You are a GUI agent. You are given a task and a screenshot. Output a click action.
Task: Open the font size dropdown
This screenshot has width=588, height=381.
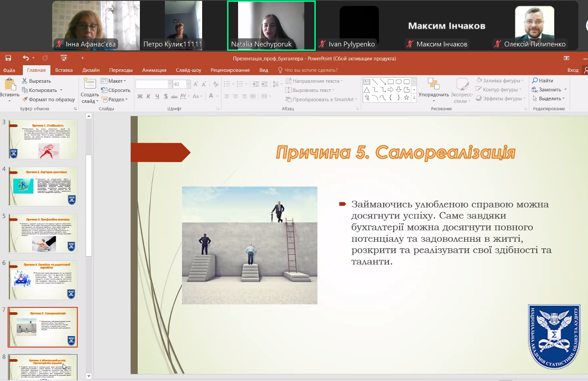pos(189,84)
